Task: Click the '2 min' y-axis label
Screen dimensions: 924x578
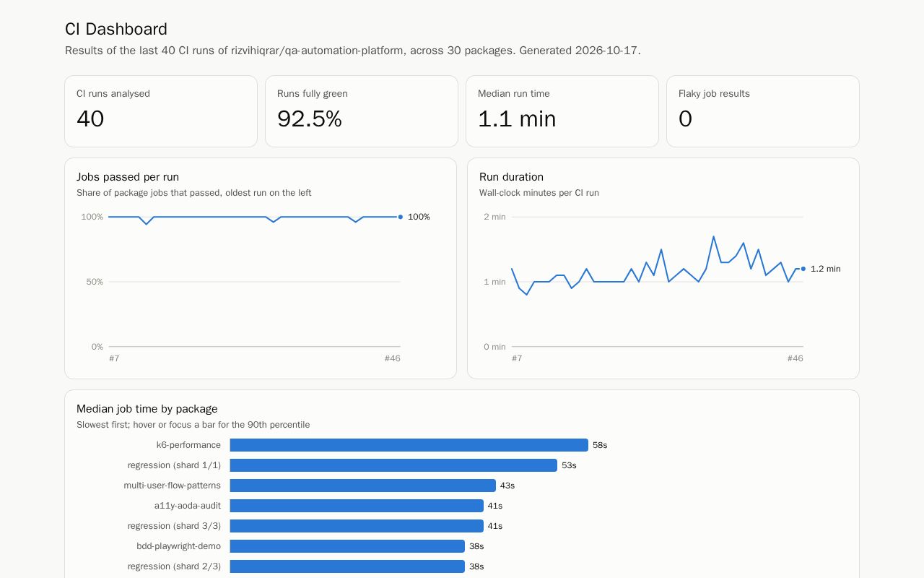Action: [494, 217]
